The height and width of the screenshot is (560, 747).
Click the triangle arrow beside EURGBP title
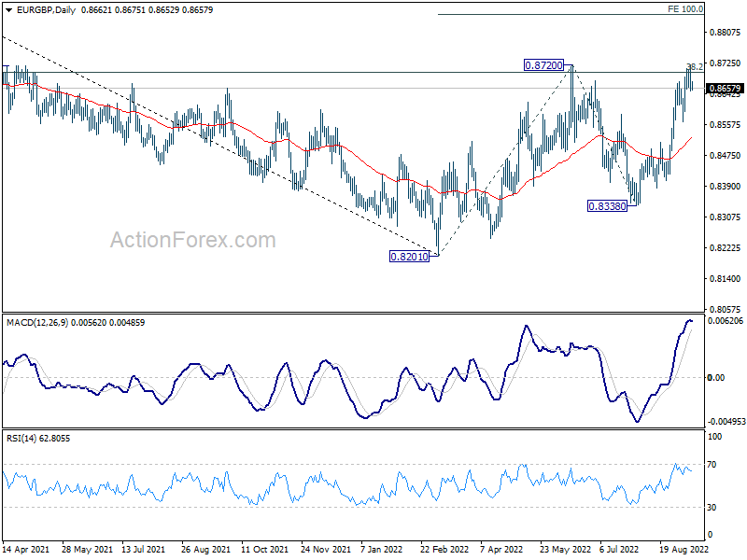pyautogui.click(x=8, y=7)
